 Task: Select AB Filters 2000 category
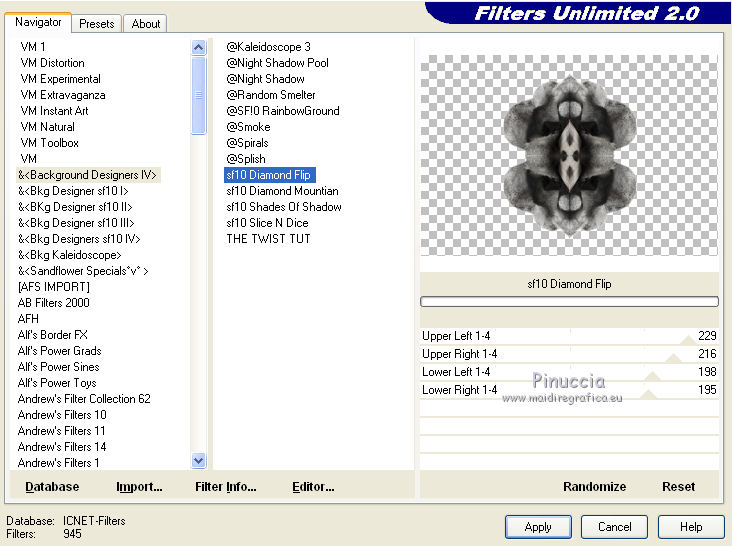(54, 303)
